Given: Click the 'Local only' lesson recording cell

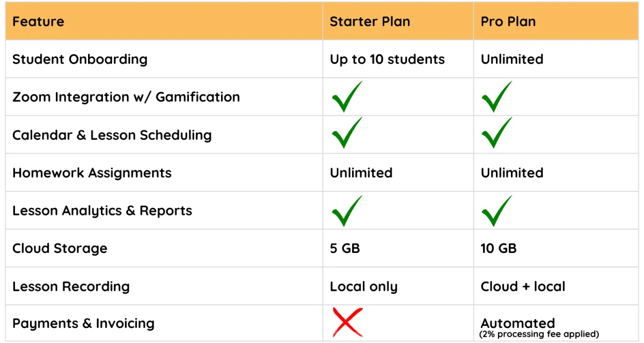Looking at the screenshot, I should (363, 287).
